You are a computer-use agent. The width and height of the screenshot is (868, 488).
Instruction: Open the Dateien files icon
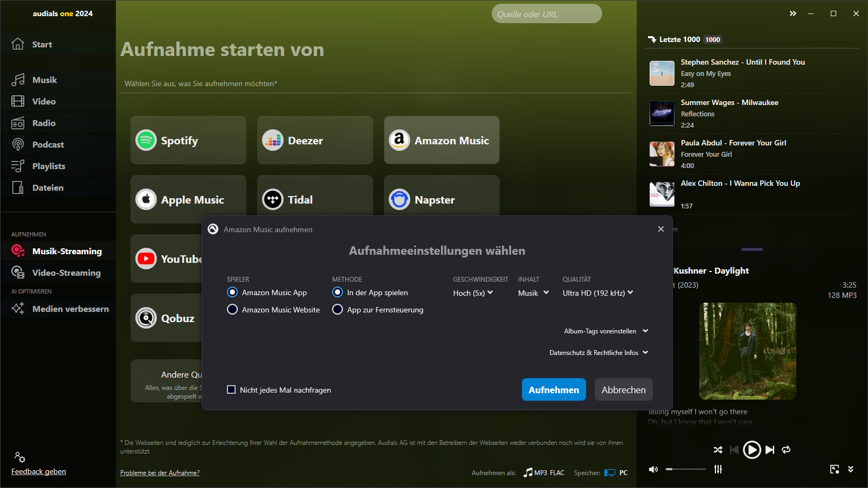tap(18, 187)
